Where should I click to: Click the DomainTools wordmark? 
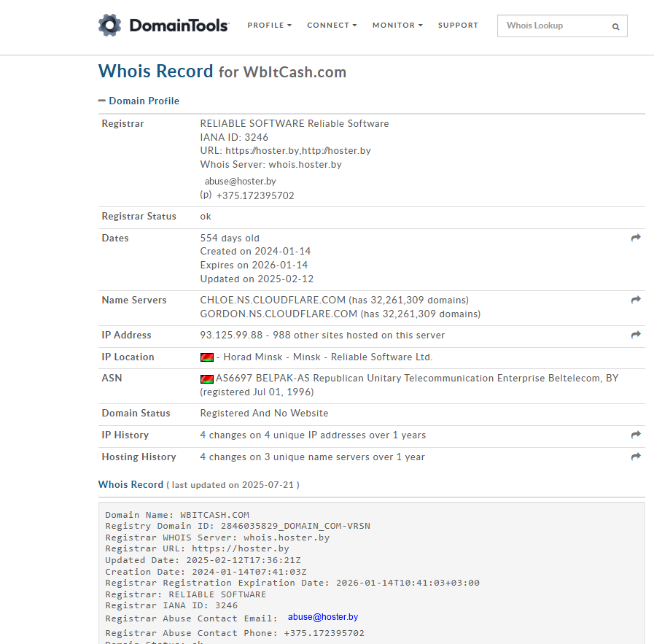tap(179, 26)
